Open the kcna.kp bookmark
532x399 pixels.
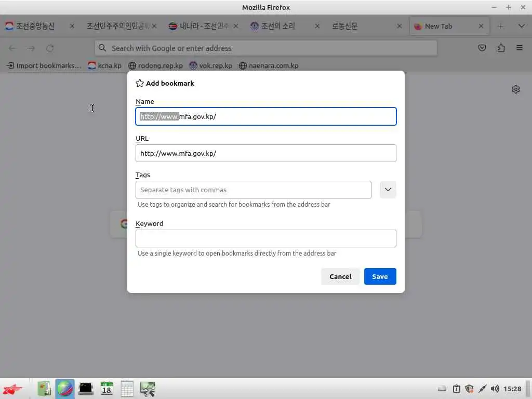(104, 66)
